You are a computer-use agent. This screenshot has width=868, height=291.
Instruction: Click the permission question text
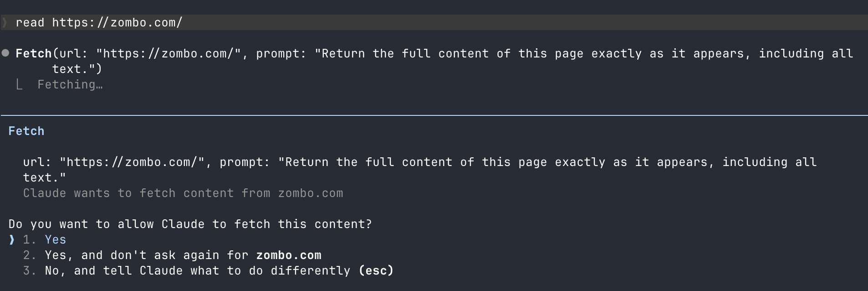coord(190,224)
